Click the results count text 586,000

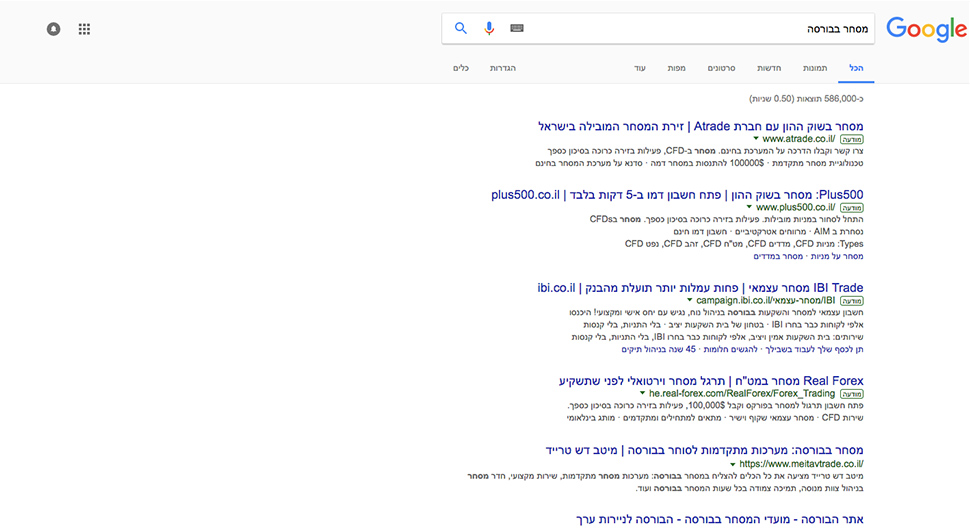(806, 98)
